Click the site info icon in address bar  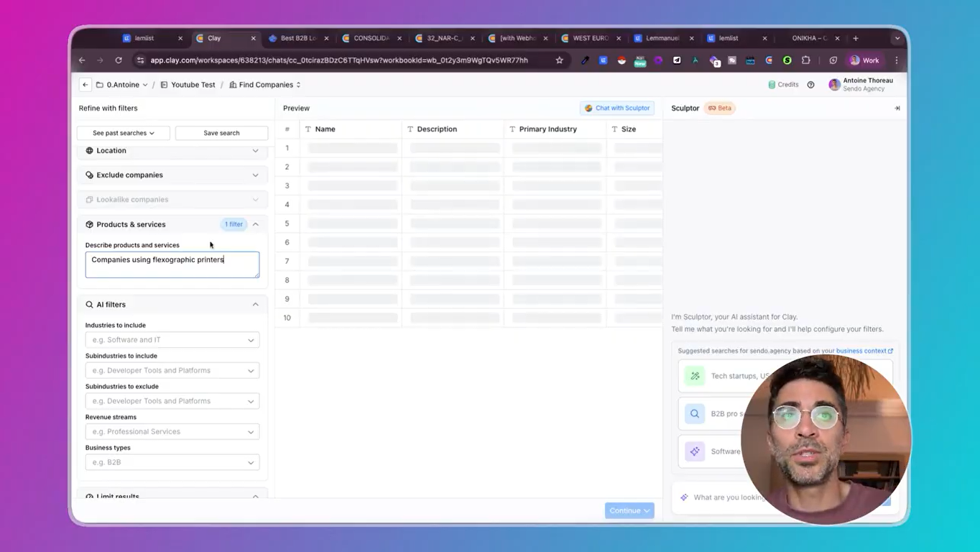(140, 60)
